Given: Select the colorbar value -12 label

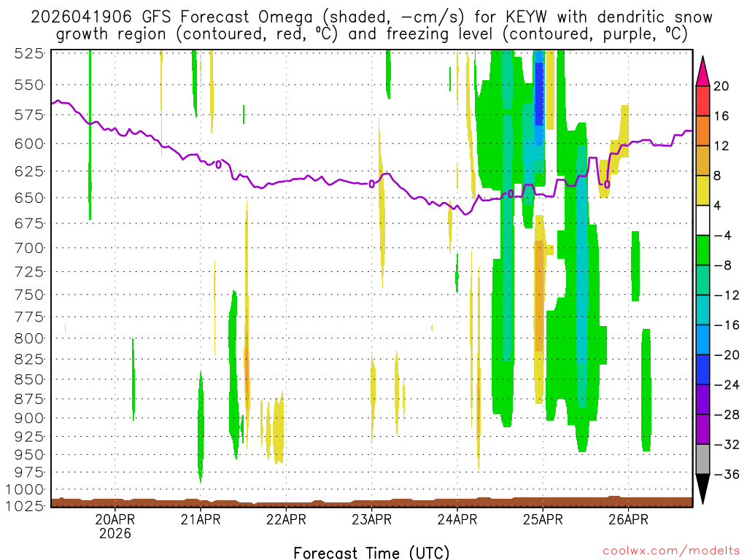Looking at the screenshot, I should [x=727, y=295].
